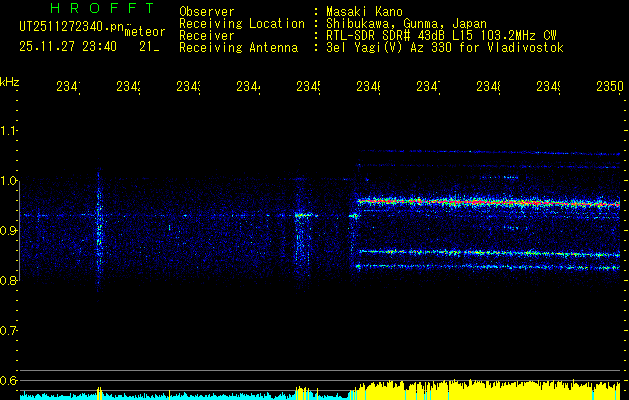Click the word meteor label
Viewport: 629px width, 400px height.
[145, 32]
